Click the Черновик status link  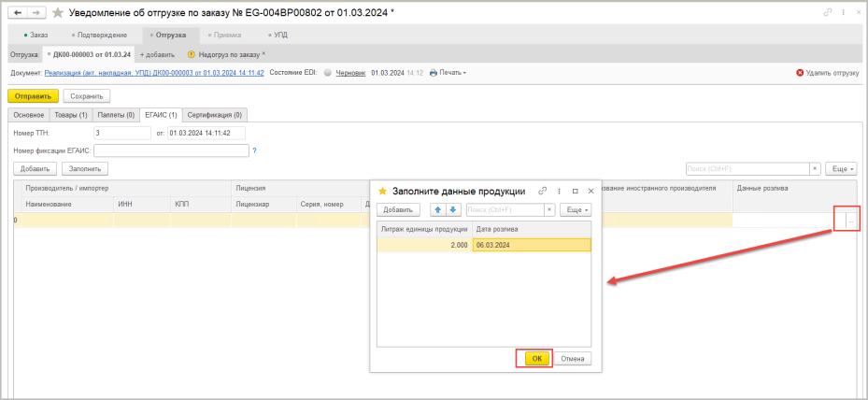coord(350,73)
